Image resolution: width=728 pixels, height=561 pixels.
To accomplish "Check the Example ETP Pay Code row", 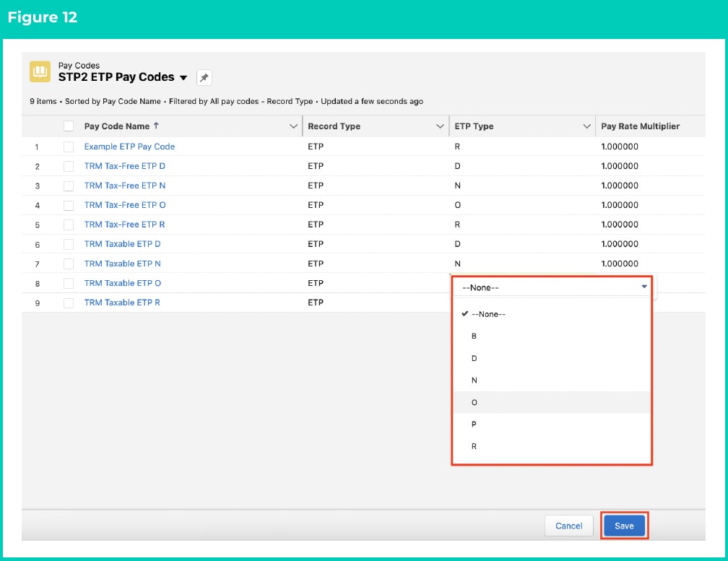I will click(69, 147).
